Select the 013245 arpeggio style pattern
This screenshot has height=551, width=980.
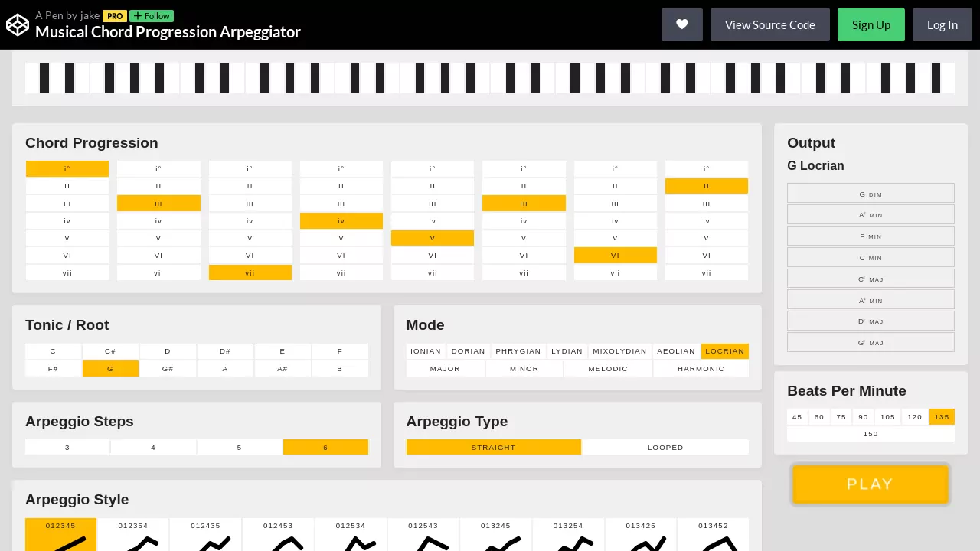[x=495, y=535]
